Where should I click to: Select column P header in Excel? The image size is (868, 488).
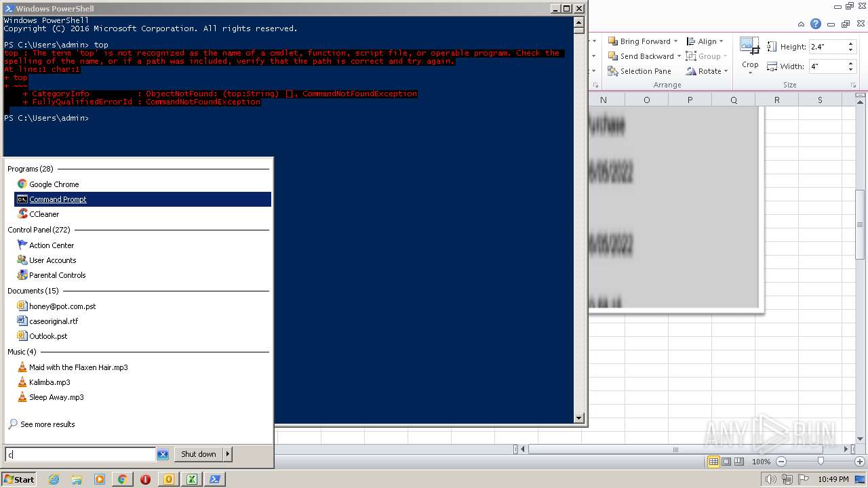690,100
